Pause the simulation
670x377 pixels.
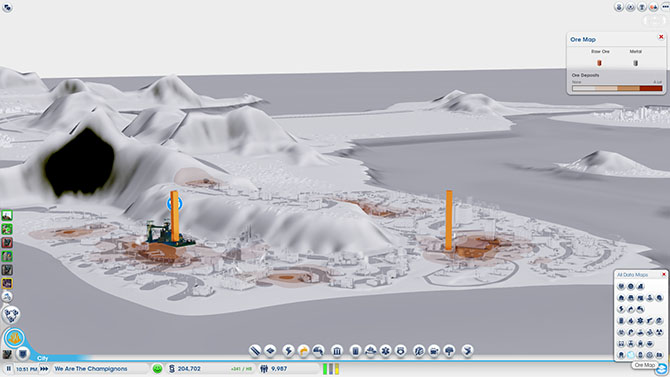[x=9, y=368]
